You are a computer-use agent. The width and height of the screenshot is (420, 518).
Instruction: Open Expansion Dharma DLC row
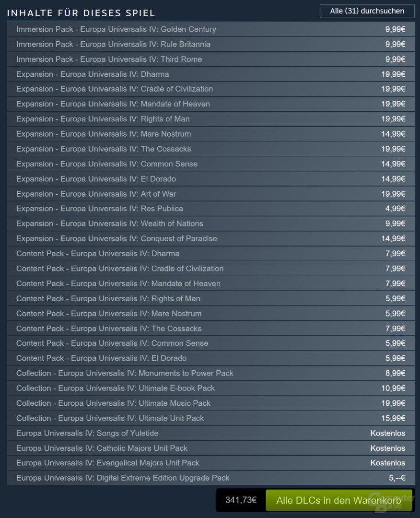pos(210,74)
